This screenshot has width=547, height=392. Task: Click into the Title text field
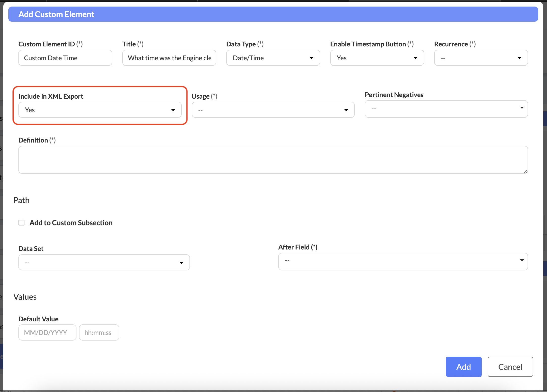click(x=169, y=58)
